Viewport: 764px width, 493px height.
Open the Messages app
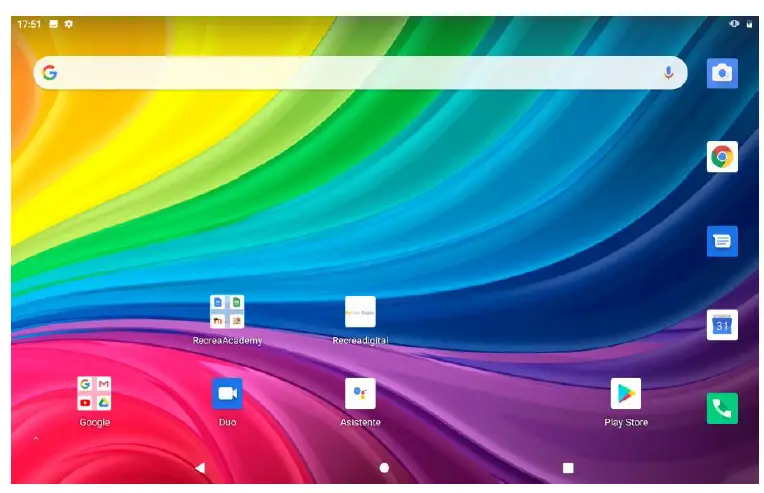click(722, 241)
